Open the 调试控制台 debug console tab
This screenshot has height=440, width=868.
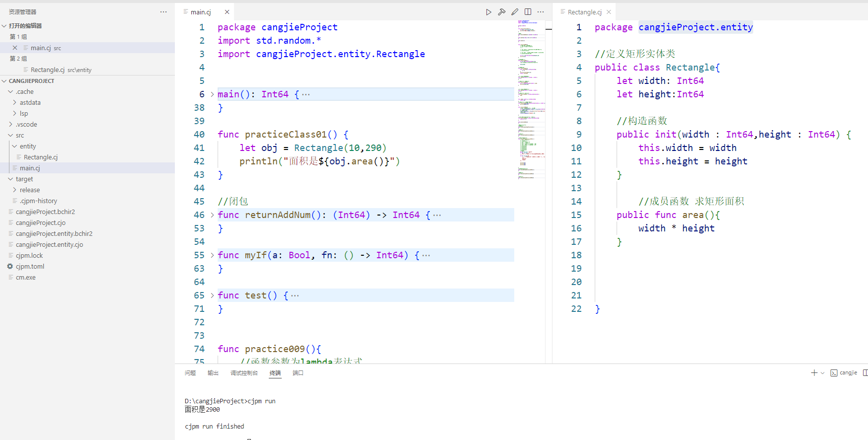pyautogui.click(x=244, y=373)
